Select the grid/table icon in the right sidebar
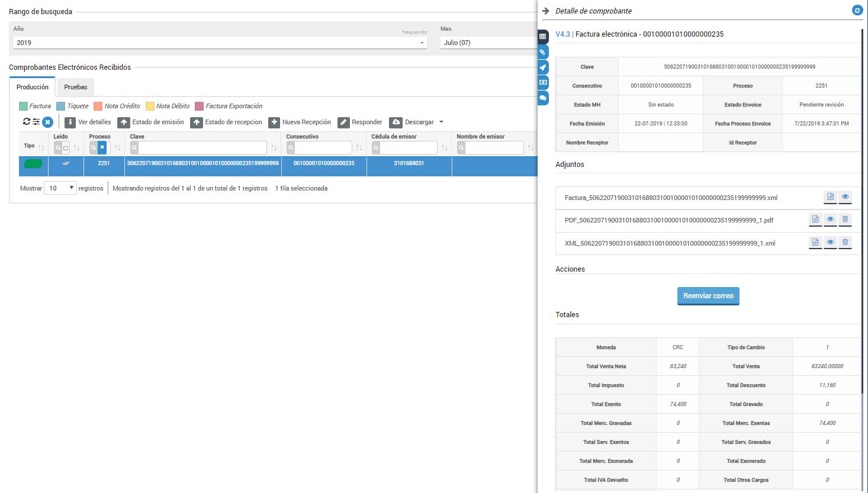 pyautogui.click(x=543, y=37)
